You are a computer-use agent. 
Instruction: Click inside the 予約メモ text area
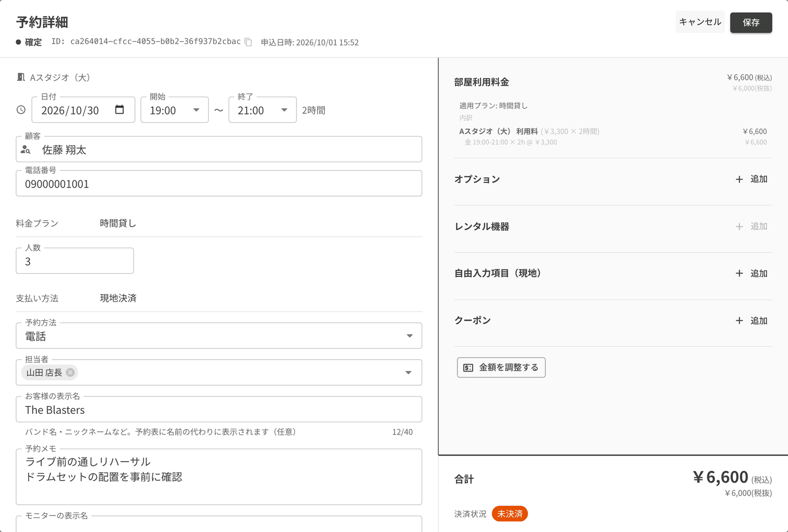(219, 477)
